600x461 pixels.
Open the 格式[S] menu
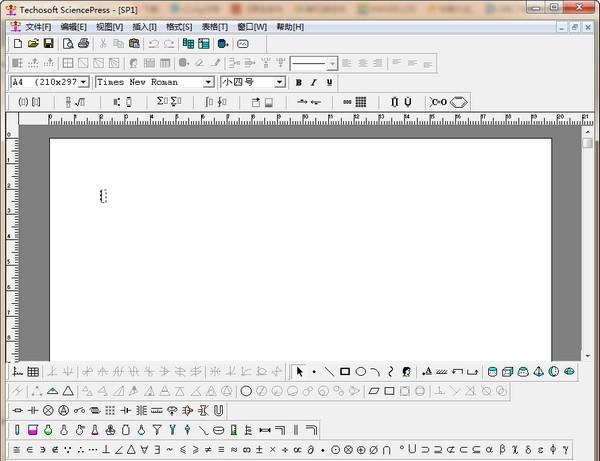point(180,26)
